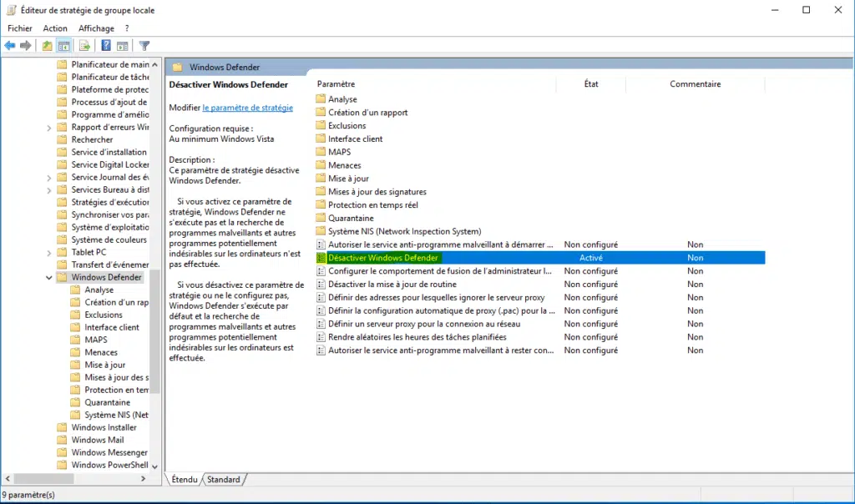Image resolution: width=855 pixels, height=504 pixels.
Task: Click the Interface client folder icon in the list
Action: 321,139
